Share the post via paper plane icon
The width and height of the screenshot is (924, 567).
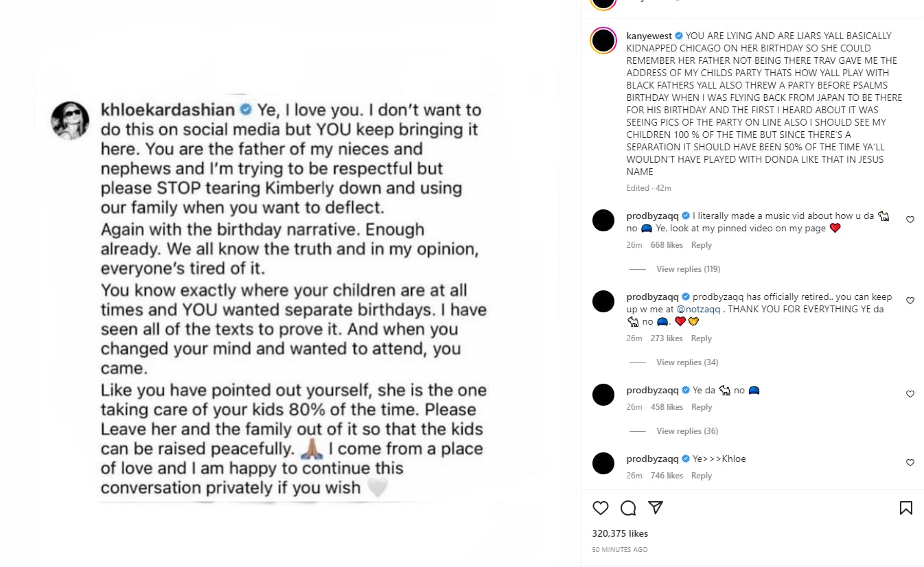[656, 508]
